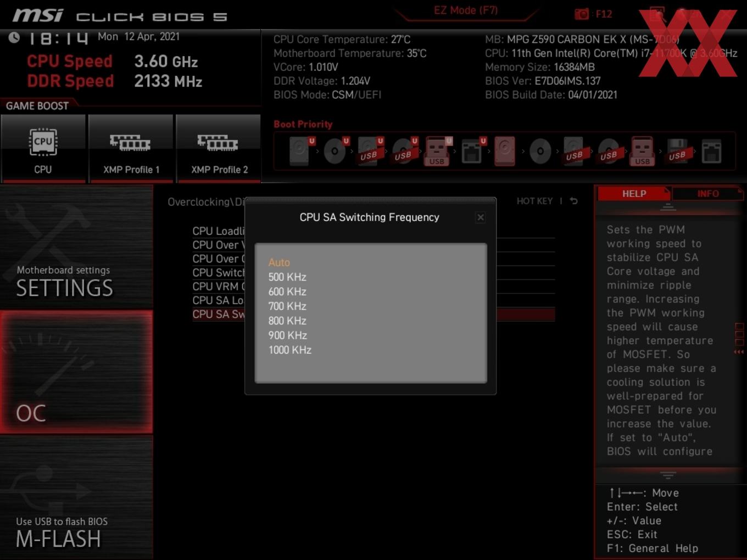
Task: Select the UEFI optical disc boot device
Action: coord(336,152)
